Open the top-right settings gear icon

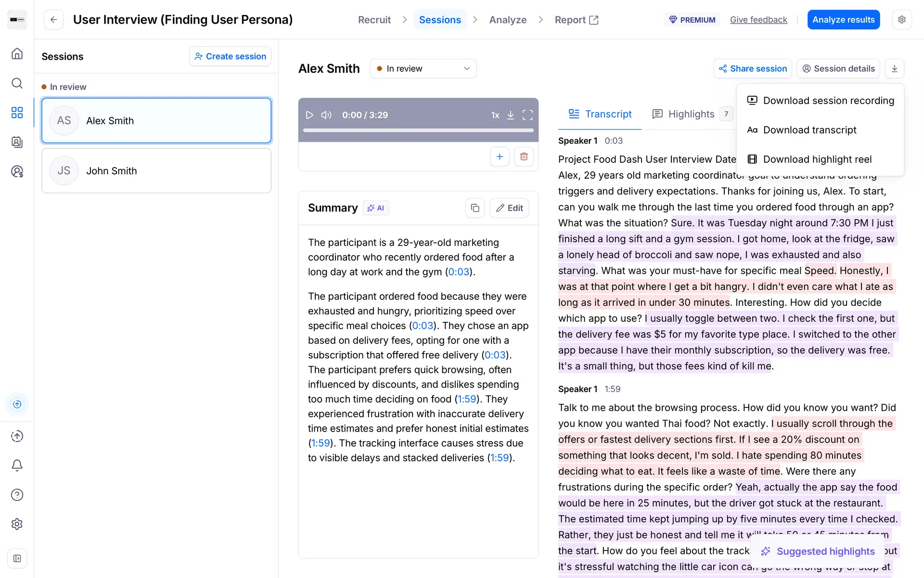(901, 20)
